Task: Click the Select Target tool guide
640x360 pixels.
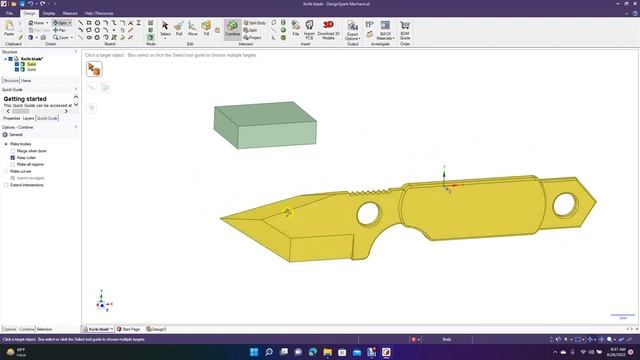Action: (94, 69)
